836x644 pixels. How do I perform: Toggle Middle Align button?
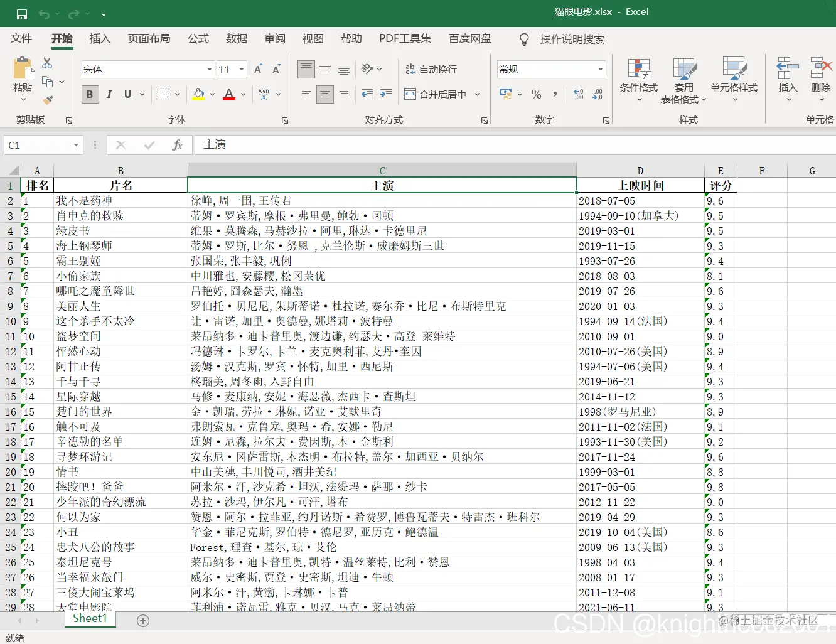325,69
